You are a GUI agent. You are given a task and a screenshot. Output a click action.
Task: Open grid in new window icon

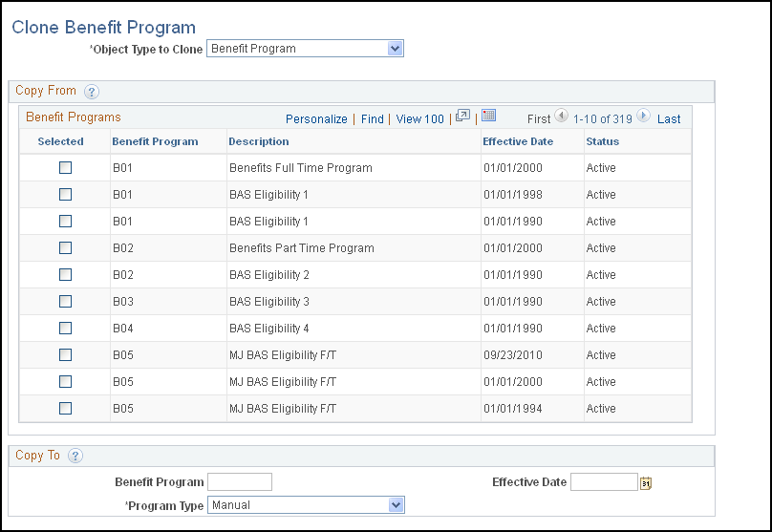point(462,116)
